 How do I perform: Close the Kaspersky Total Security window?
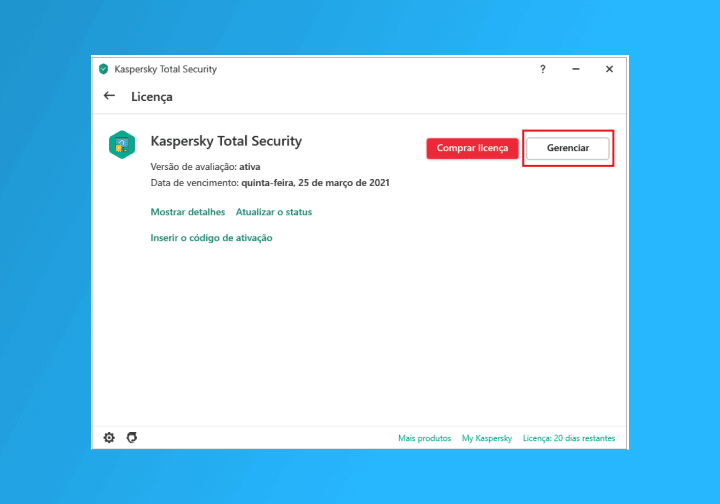609,69
